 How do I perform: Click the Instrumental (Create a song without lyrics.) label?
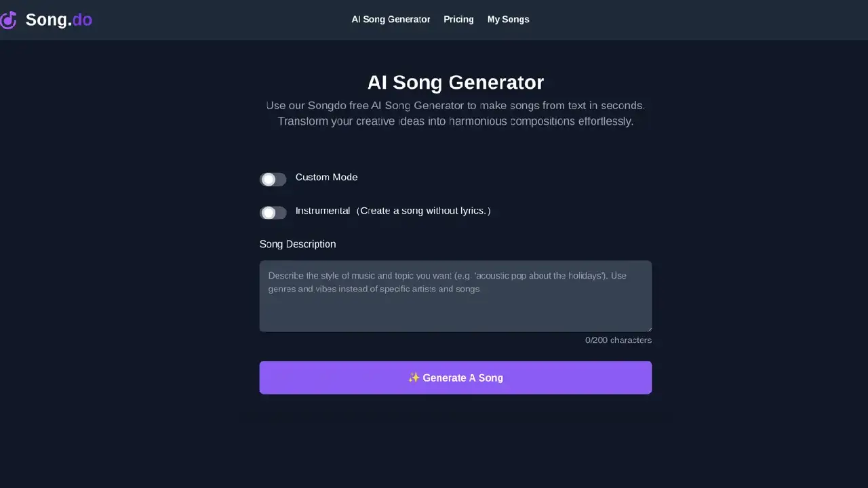tap(393, 211)
